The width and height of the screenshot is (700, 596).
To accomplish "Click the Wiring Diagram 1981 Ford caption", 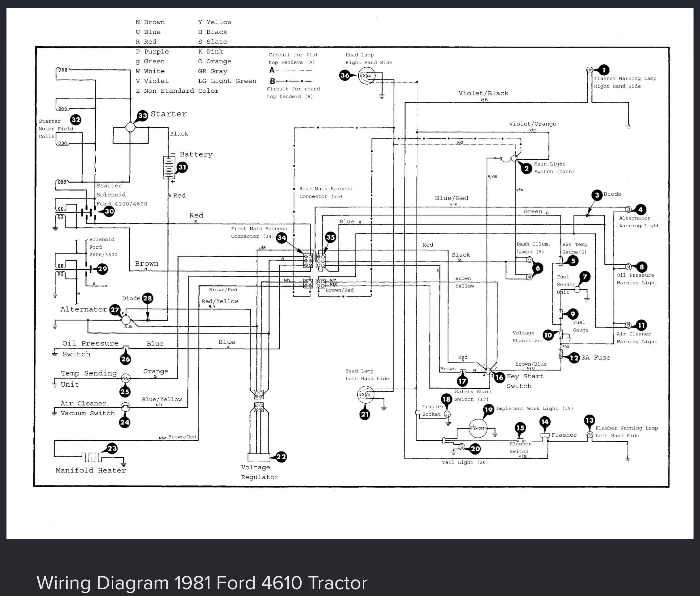I will click(x=202, y=582).
